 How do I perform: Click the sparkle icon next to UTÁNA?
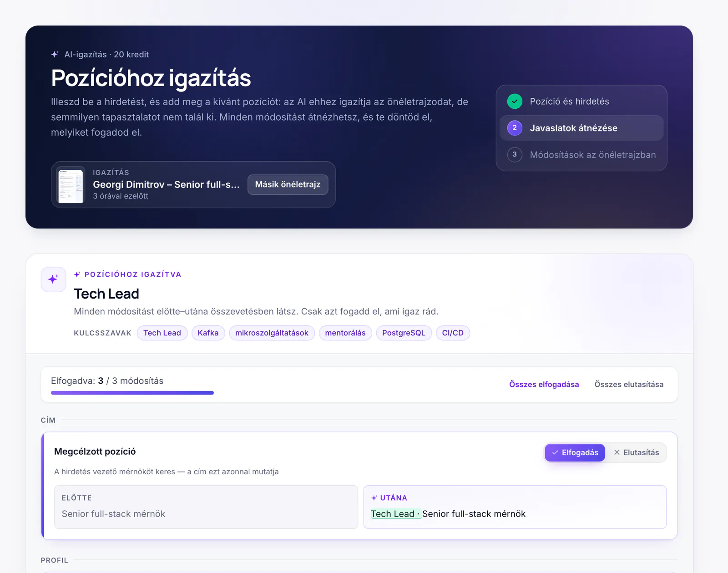pyautogui.click(x=374, y=498)
